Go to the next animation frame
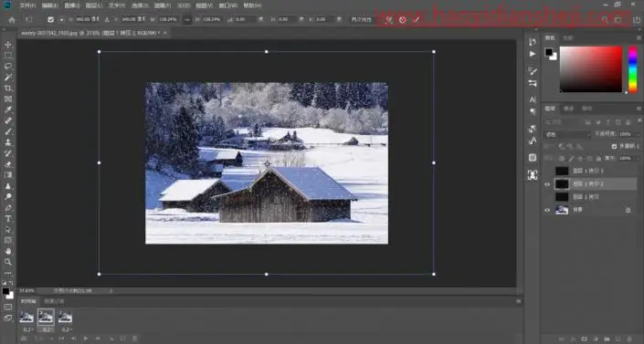This screenshot has height=344, width=644. click(x=98, y=339)
